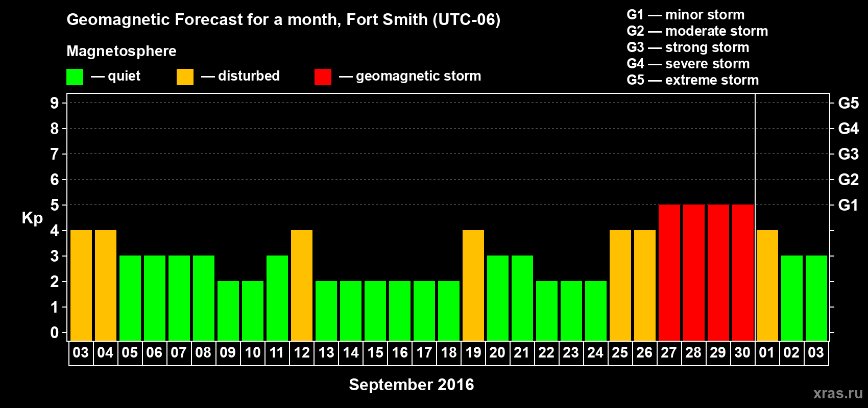The image size is (868, 408).
Task: Click the orange bar for day 19
Action: tap(473, 286)
